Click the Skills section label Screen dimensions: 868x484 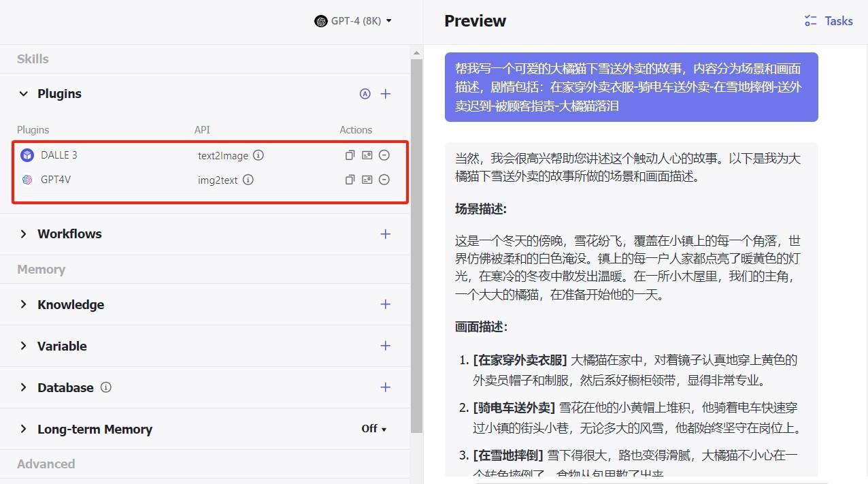33,59
